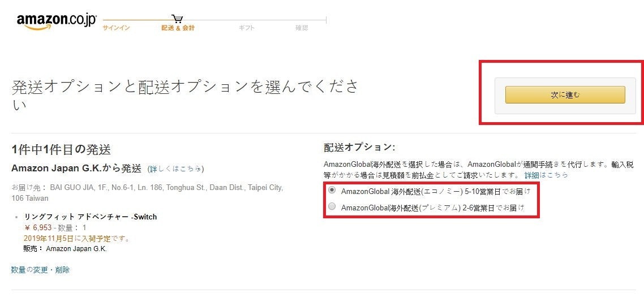Go to 確認 step
This screenshot has height=302, width=644.
point(302,28)
